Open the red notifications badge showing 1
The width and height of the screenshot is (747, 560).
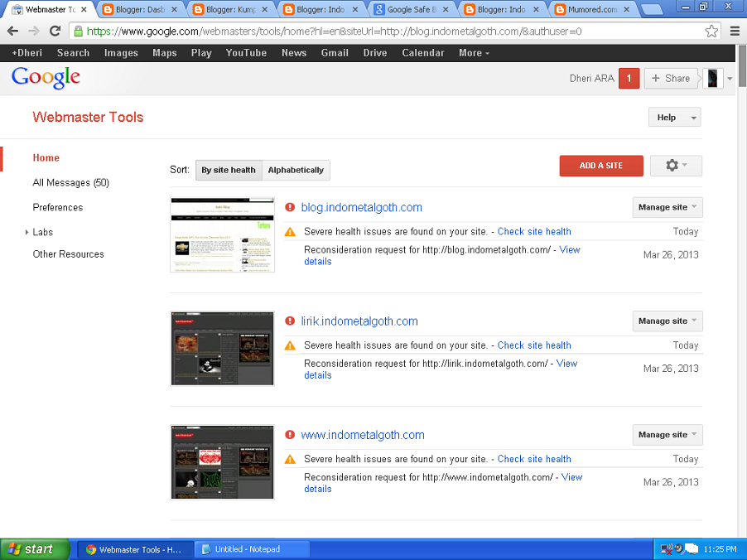coord(629,79)
